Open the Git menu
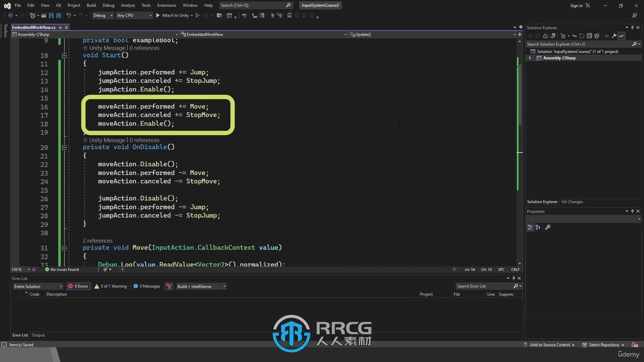 (58, 6)
